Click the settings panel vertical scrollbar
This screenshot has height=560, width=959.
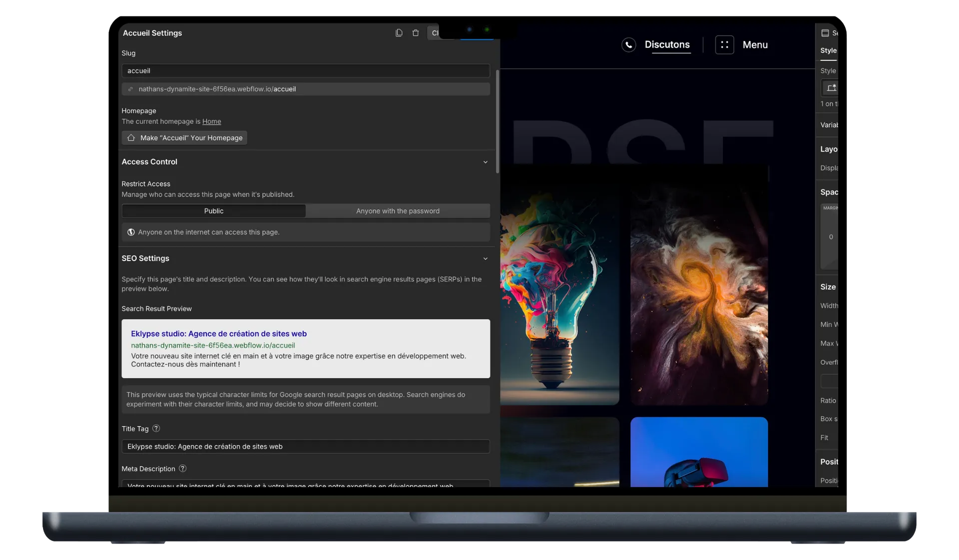(497, 122)
